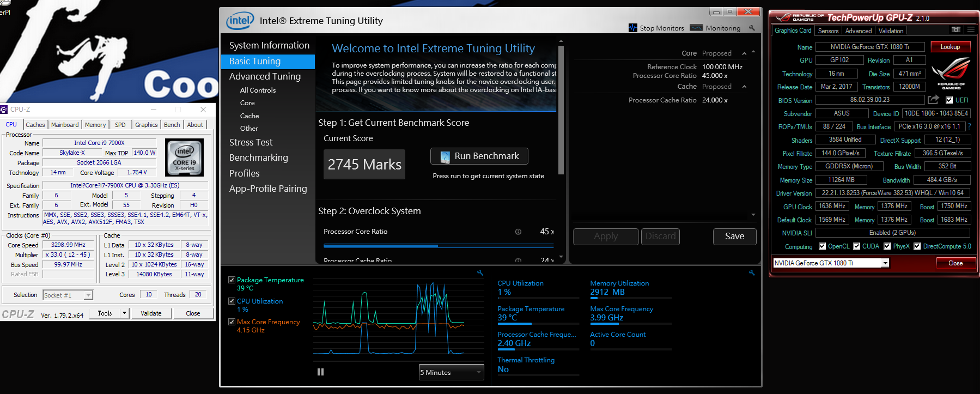The height and width of the screenshot is (394, 980).
Task: Toggle PhysX checkbox in GPU-Z
Action: click(x=887, y=246)
